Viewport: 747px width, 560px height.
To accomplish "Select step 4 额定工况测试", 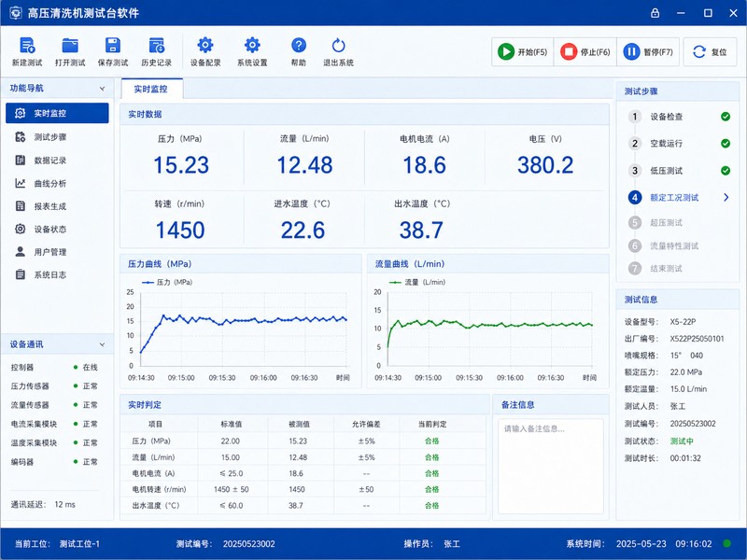I will [678, 197].
